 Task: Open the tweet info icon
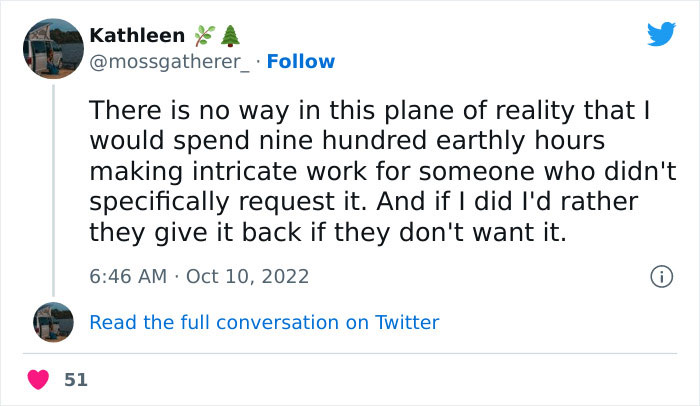[x=660, y=276]
